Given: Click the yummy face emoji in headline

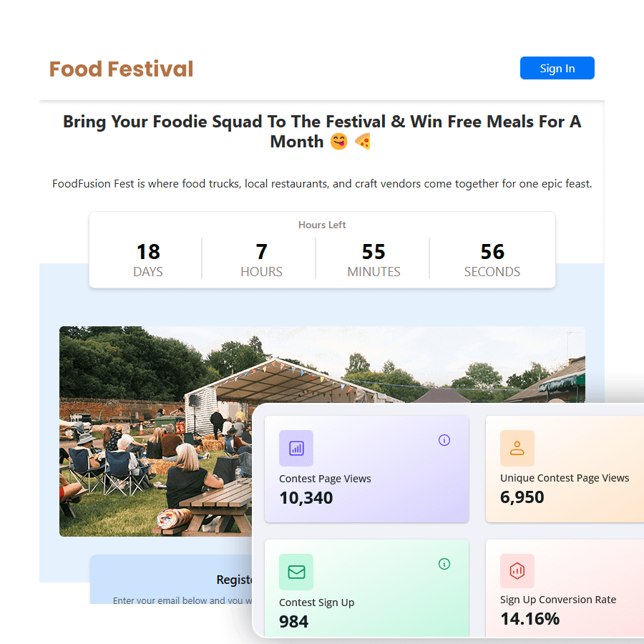Looking at the screenshot, I should coord(338,142).
